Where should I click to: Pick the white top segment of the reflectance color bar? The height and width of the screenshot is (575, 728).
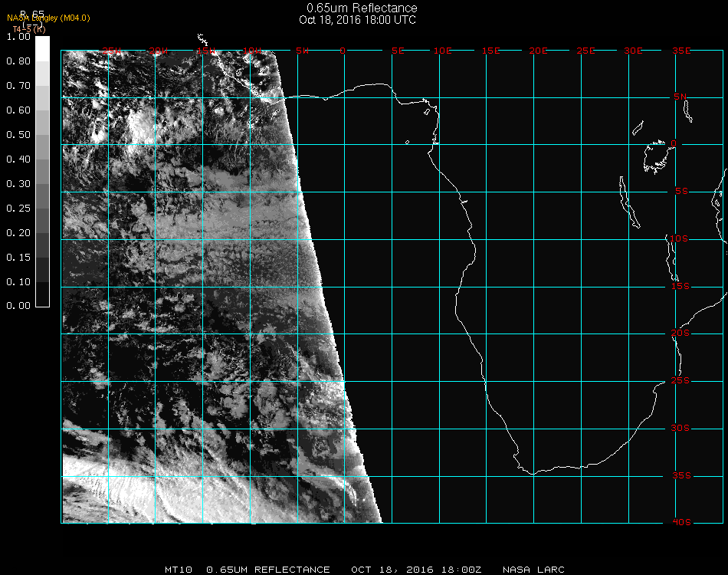[42, 49]
